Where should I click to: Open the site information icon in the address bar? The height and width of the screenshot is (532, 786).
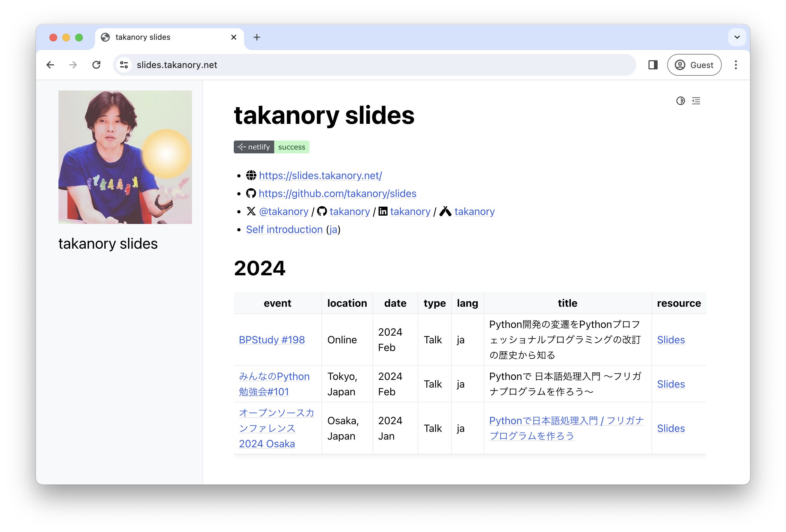[123, 64]
